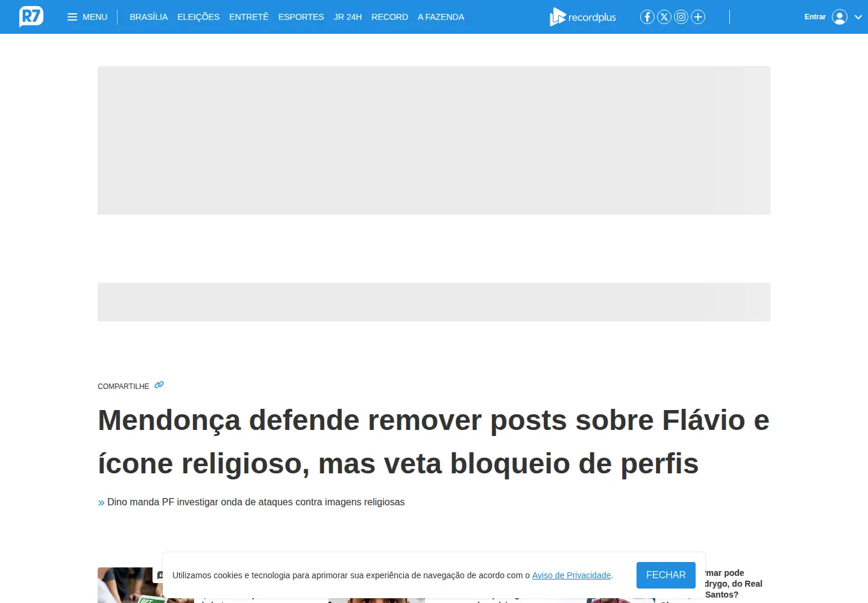Open the ELEIÇÕES section
Screen dimensions: 868x603
click(198, 17)
